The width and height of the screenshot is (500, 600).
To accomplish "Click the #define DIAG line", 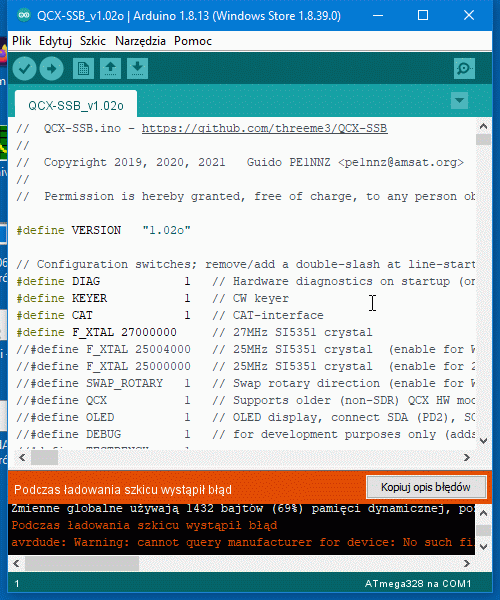I will tap(245, 281).
